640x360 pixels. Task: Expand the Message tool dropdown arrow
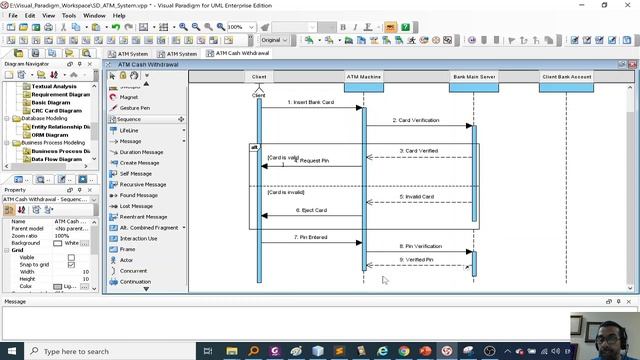pyautogui.click(x=183, y=141)
